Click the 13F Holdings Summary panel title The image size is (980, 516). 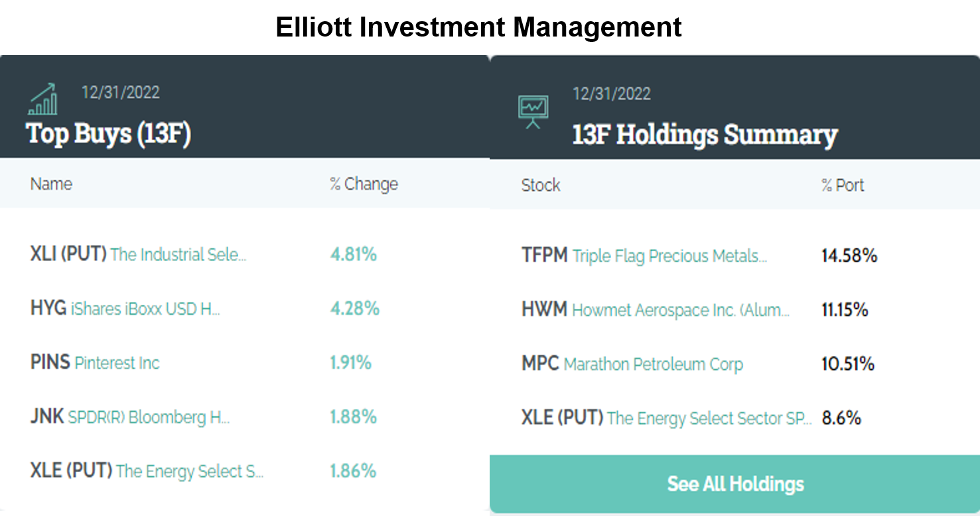tap(703, 134)
